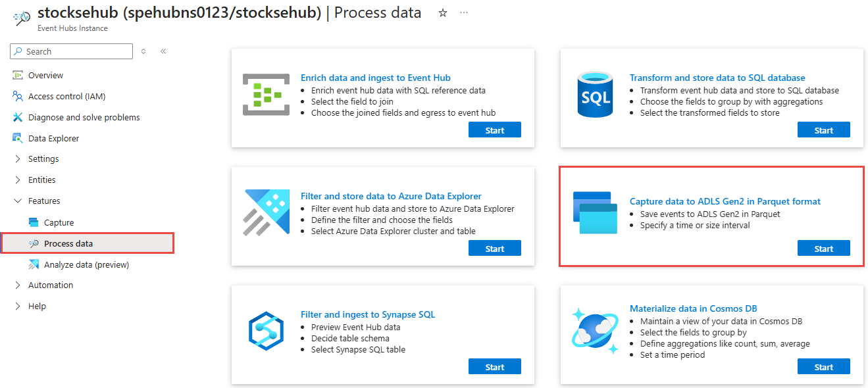The image size is (868, 388).
Task: Click the favorite star icon
Action: [443, 13]
